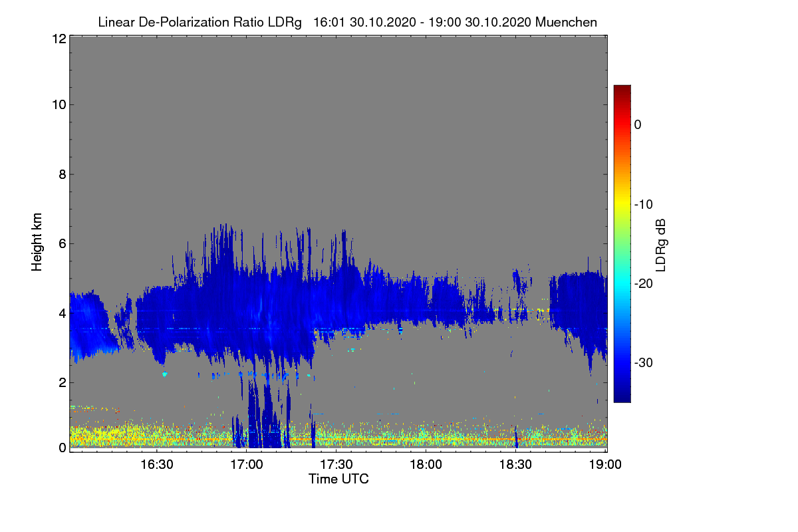798x532 pixels.
Task: Click the plot title 'Linear De-Polarization Ratio LDRg'
Action: pos(199,22)
